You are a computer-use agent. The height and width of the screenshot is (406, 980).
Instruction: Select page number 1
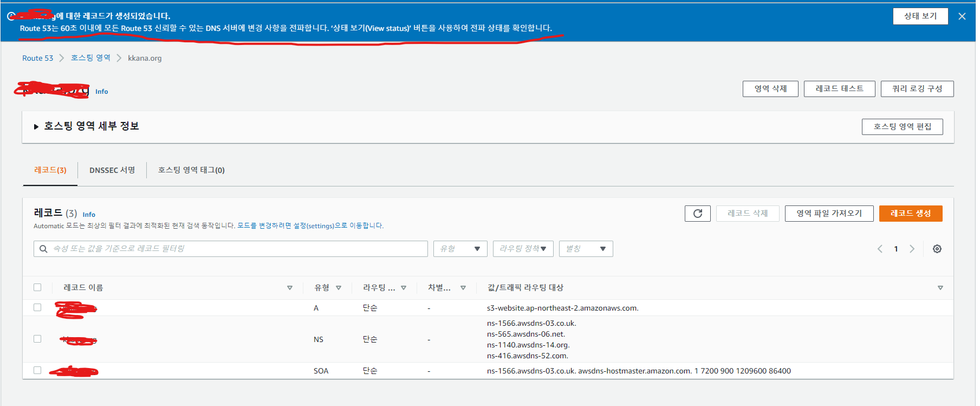point(896,249)
